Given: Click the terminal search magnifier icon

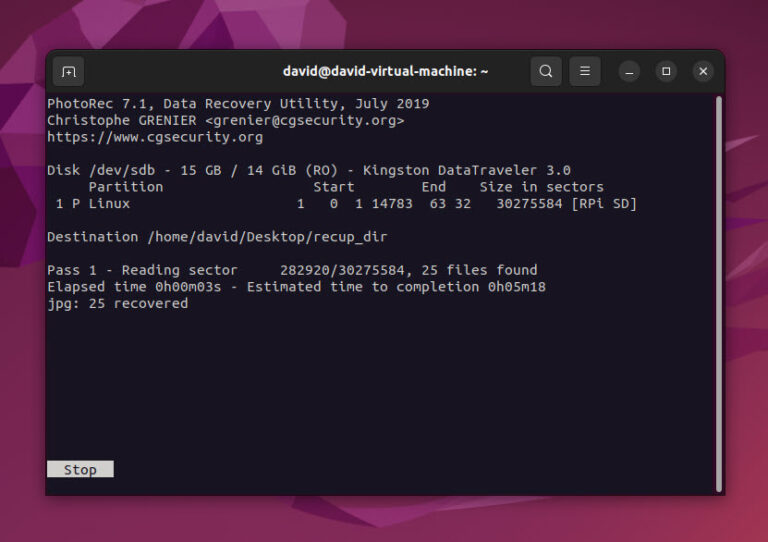Looking at the screenshot, I should pyautogui.click(x=545, y=72).
